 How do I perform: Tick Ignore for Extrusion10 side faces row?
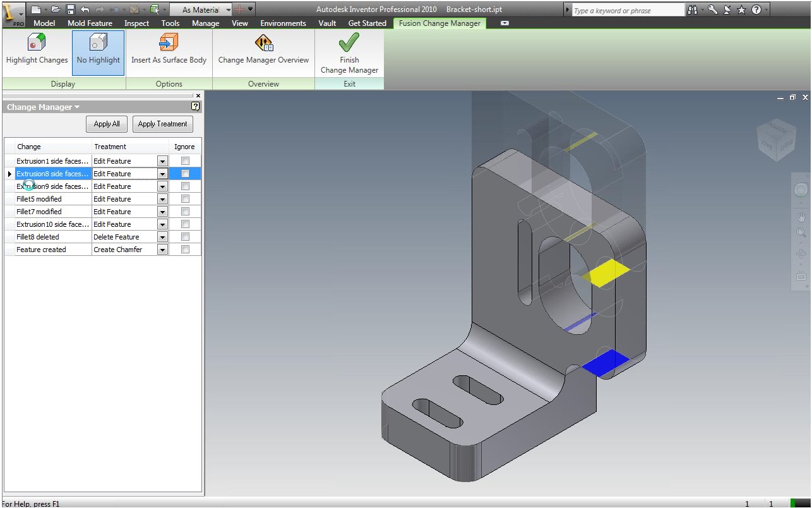point(185,224)
